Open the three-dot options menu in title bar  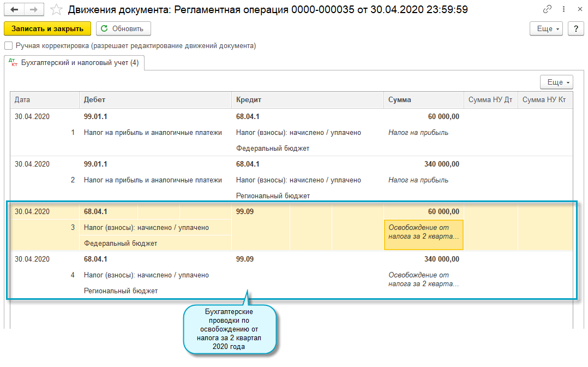click(563, 9)
